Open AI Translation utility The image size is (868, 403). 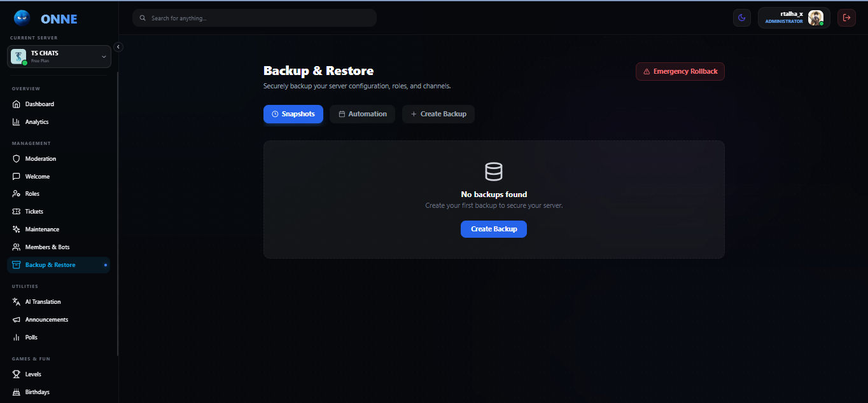click(43, 302)
